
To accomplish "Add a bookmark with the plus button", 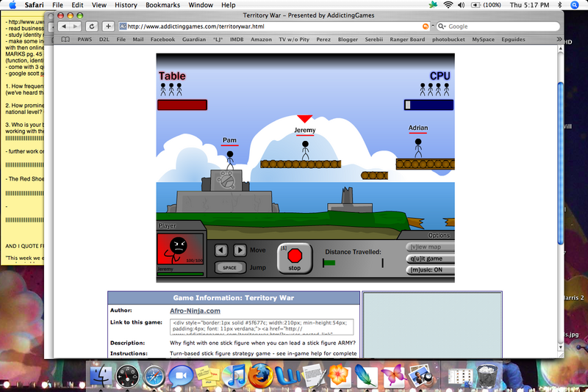I will pos(108,26).
